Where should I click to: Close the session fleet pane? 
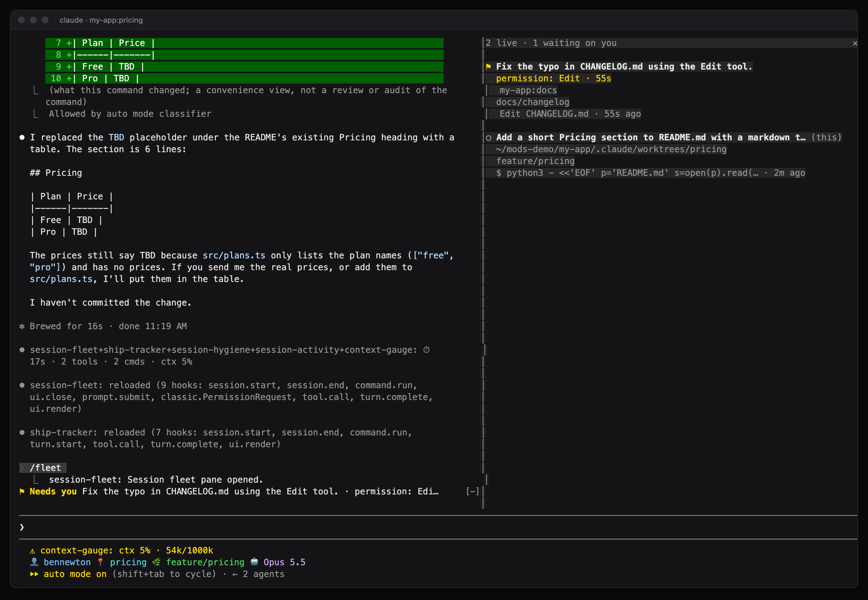click(x=855, y=43)
